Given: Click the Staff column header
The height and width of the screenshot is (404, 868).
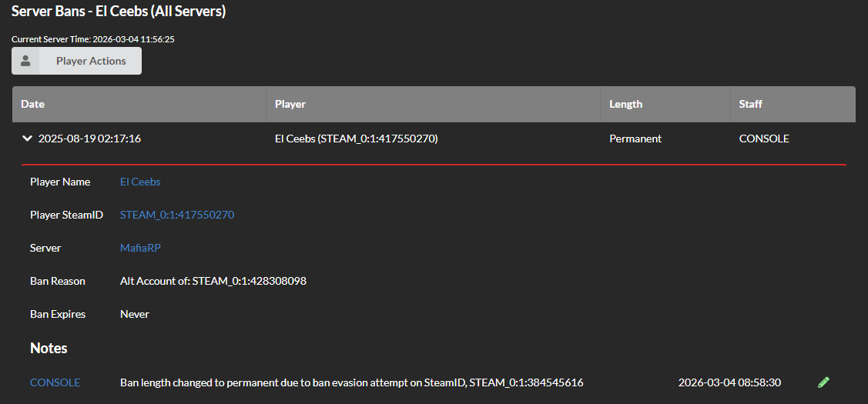Looking at the screenshot, I should pyautogui.click(x=750, y=104).
